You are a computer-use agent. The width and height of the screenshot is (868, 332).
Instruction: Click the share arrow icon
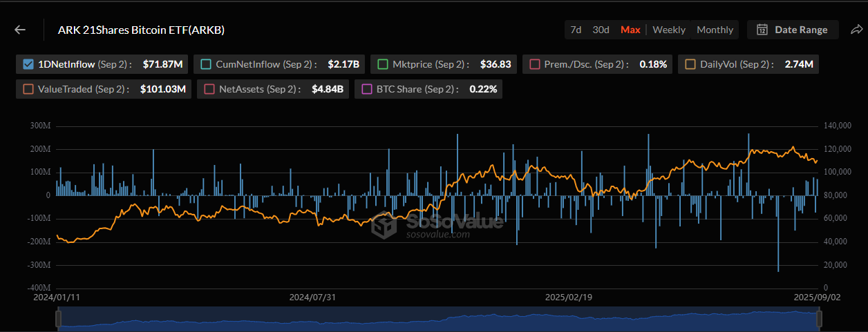click(856, 30)
